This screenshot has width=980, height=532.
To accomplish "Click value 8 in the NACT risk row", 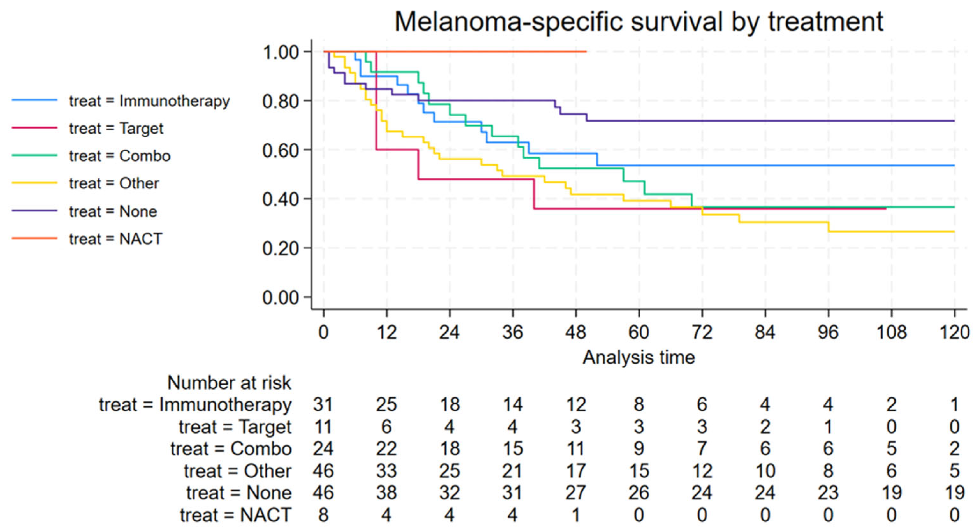I will click(x=323, y=515).
